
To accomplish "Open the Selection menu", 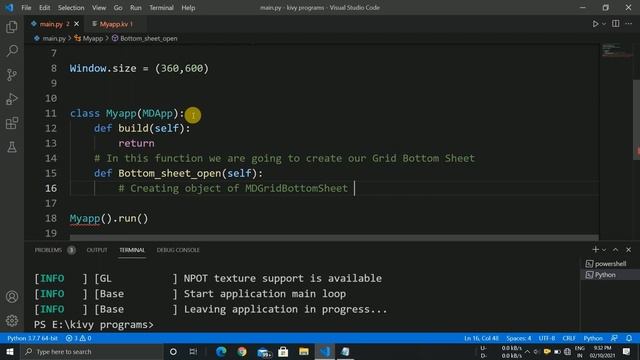I will (x=71, y=8).
